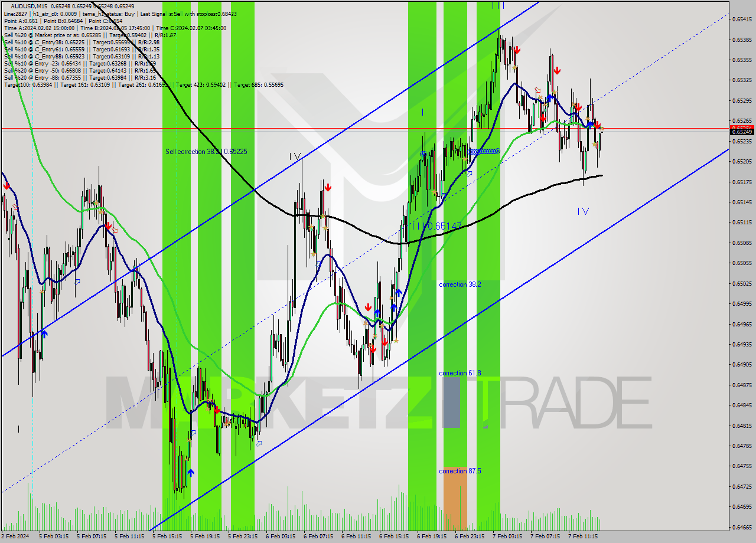Screen dimensions: 756x543
Task: Click the 0.64695 price axis label
Action: [x=742, y=506]
